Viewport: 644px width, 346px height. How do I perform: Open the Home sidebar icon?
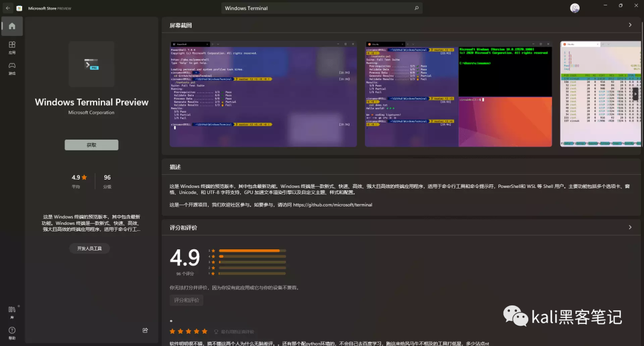12,26
